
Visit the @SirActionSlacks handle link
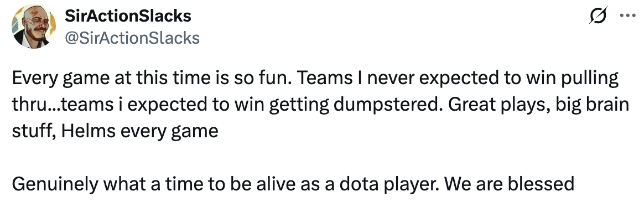coord(132,38)
